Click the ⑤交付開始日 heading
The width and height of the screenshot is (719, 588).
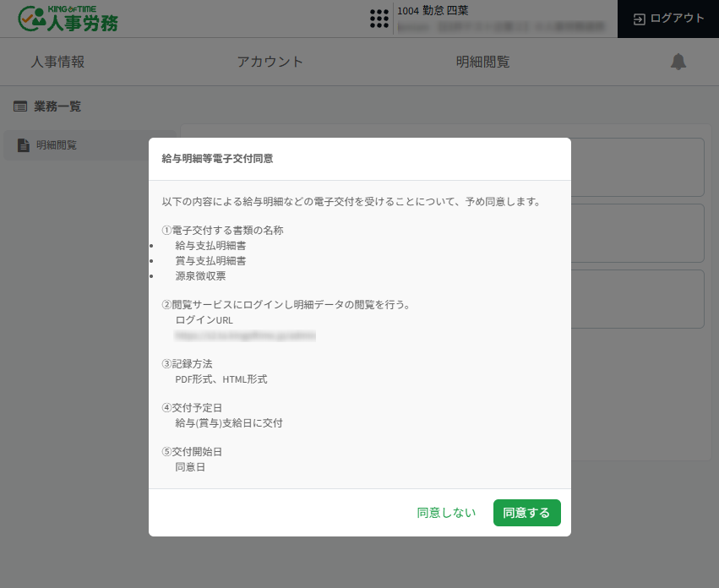click(192, 452)
